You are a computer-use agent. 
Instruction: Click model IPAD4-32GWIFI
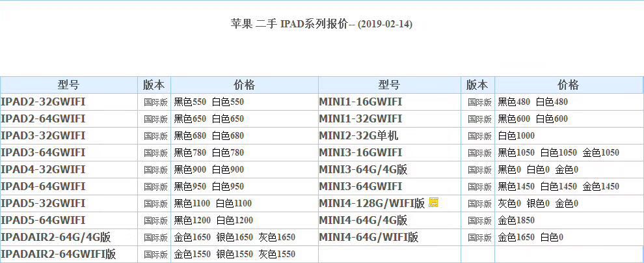click(x=43, y=169)
